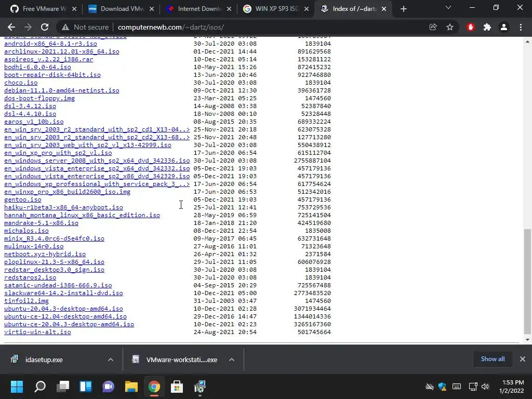The height and width of the screenshot is (399, 532).
Task: Open Chrome profile avatar menu
Action: (x=504, y=27)
